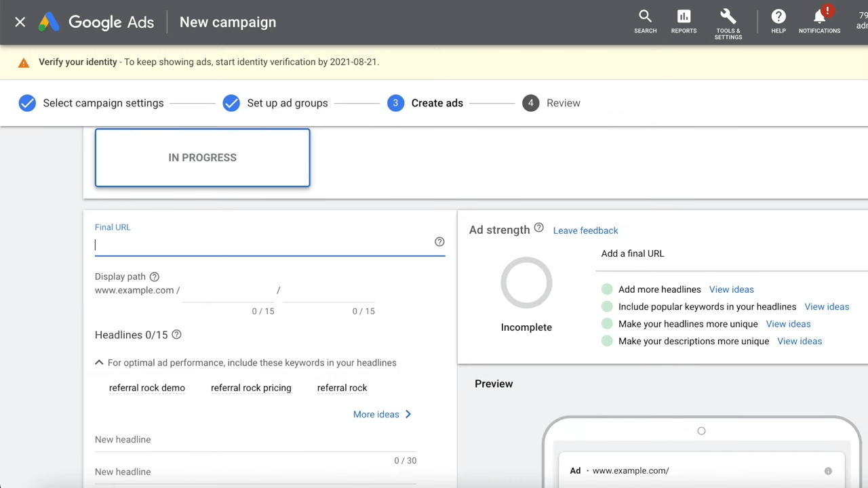Screen dimensions: 868x488
Task: Click the checkmark for ad groups step
Action: pos(231,103)
